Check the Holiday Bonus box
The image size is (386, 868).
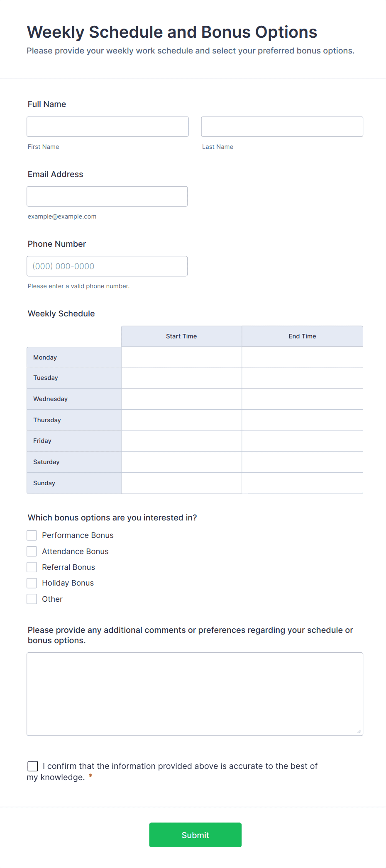pos(32,583)
